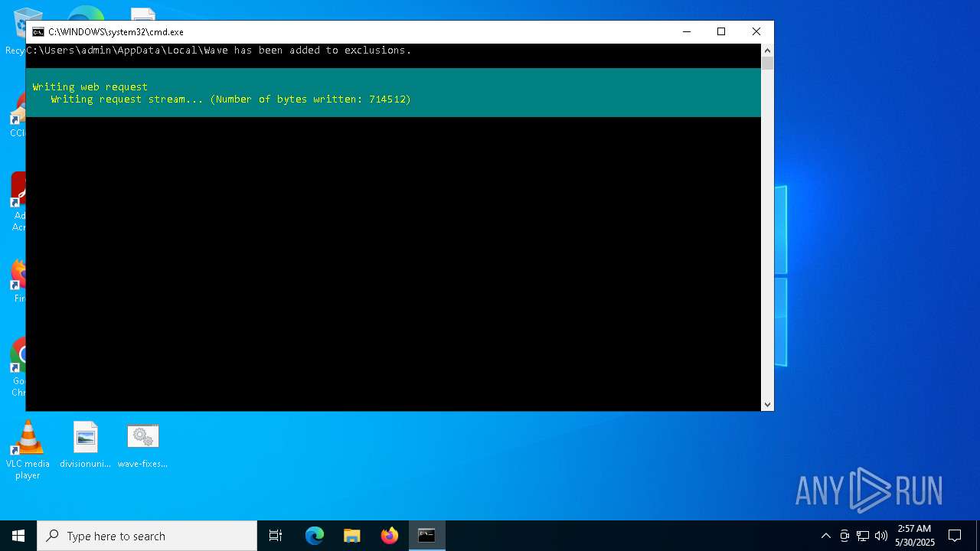Click the taskbar search box
The width and height of the screenshot is (980, 551).
point(147,536)
